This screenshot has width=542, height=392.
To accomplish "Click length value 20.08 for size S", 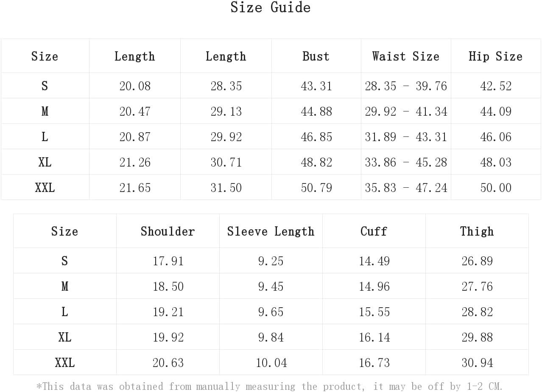I will (x=135, y=86).
